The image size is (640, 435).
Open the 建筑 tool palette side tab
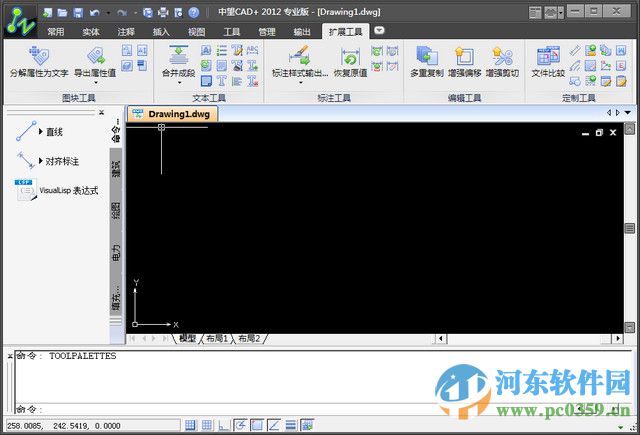116,168
